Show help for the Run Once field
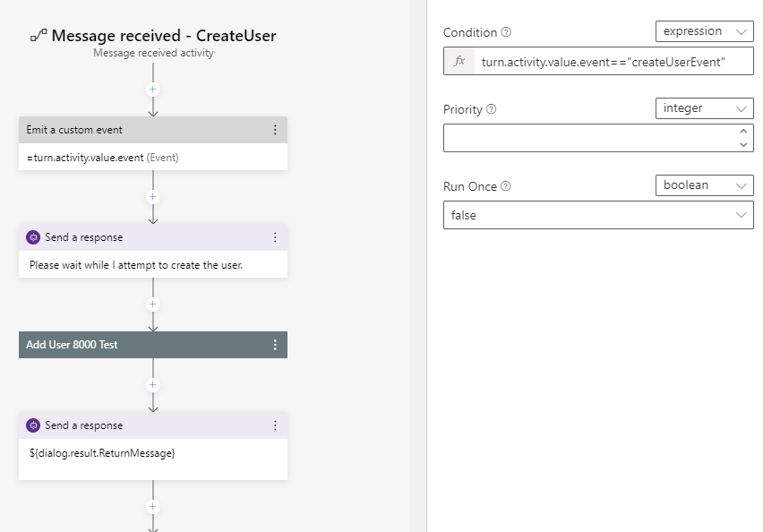The image size is (763, 532). pos(506,186)
